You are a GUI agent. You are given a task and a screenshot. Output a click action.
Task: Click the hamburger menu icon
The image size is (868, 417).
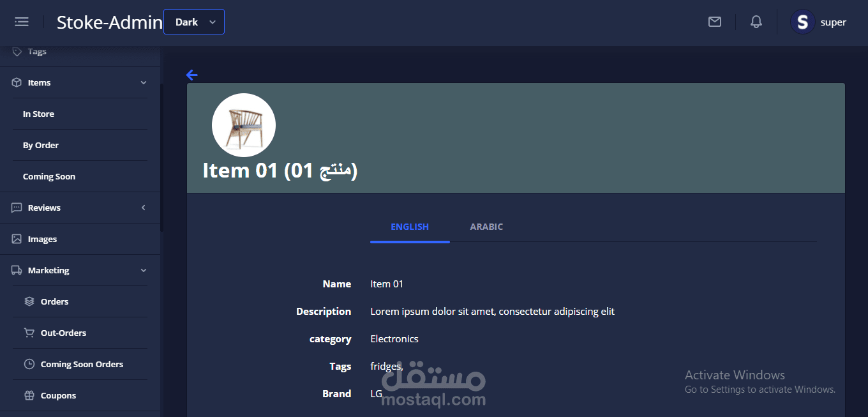(x=22, y=22)
